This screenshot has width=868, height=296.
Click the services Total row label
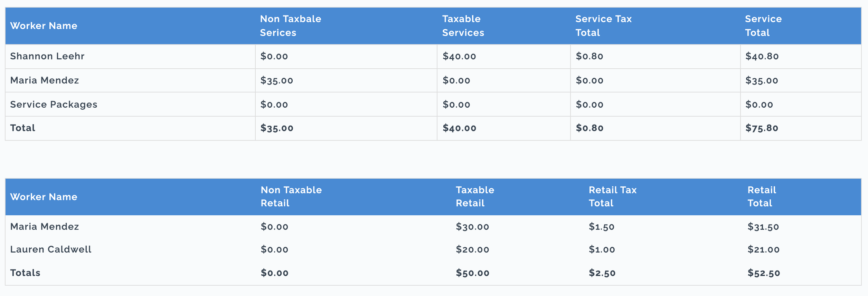(23, 128)
